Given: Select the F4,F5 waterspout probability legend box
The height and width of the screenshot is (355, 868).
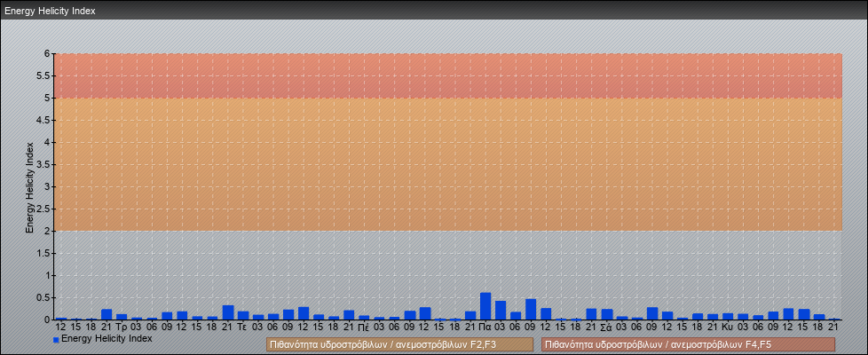Looking at the screenshot, I should coord(688,344).
